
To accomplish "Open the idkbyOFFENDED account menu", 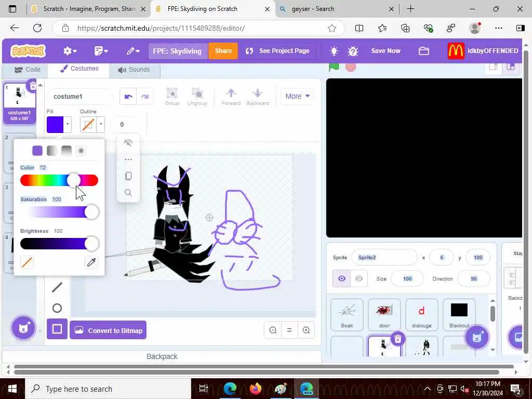I will point(484,51).
